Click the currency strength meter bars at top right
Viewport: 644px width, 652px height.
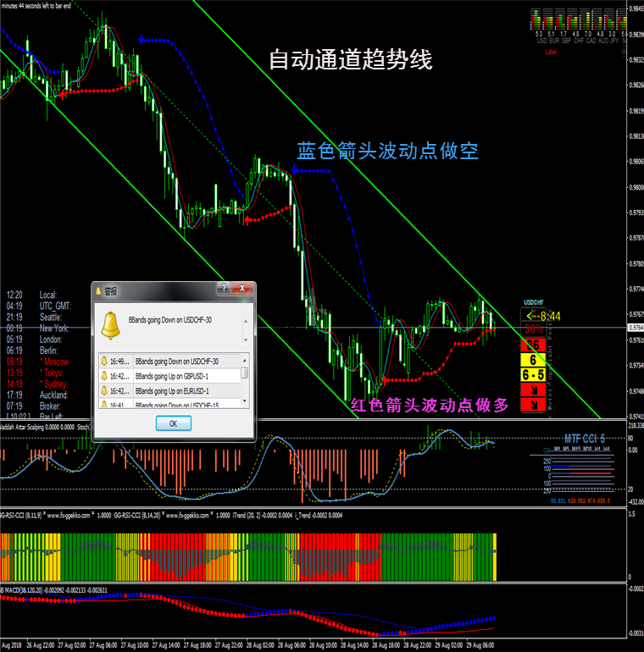point(578,19)
